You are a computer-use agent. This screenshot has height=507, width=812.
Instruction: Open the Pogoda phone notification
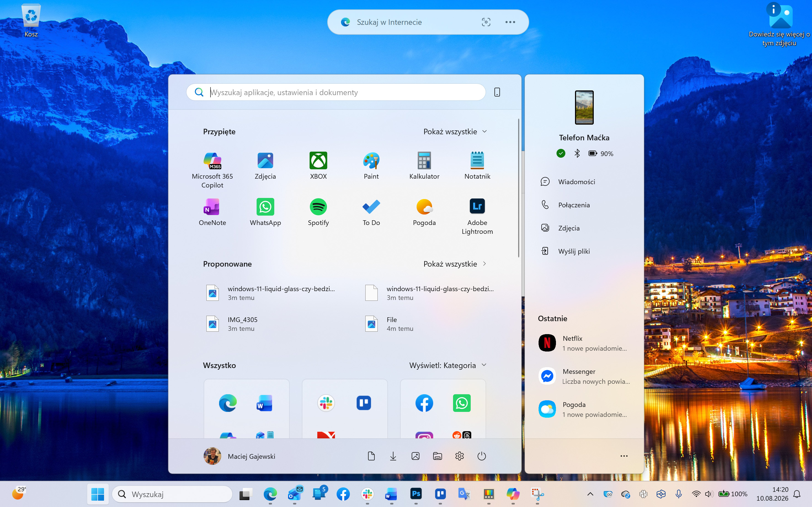tap(584, 409)
